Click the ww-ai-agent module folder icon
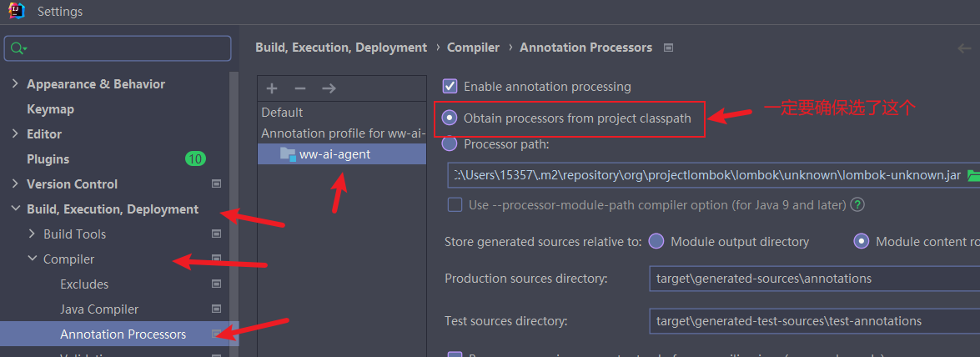The image size is (980, 357). point(288,153)
